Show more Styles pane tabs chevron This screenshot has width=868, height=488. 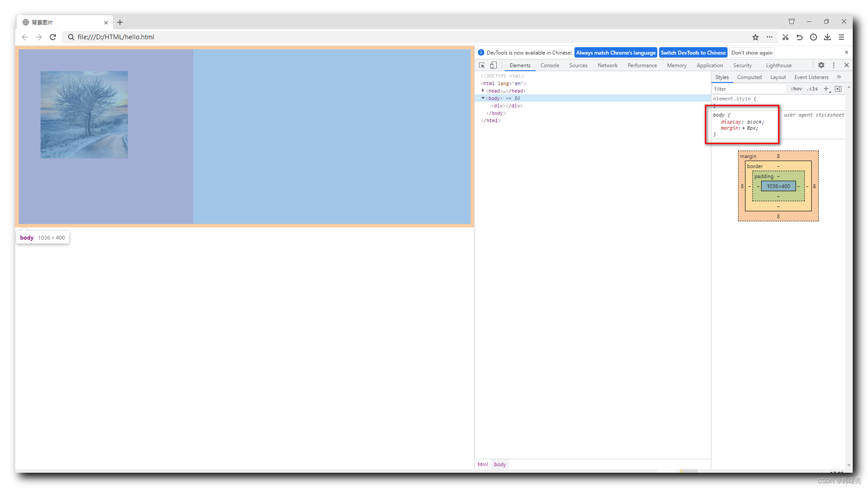click(839, 77)
